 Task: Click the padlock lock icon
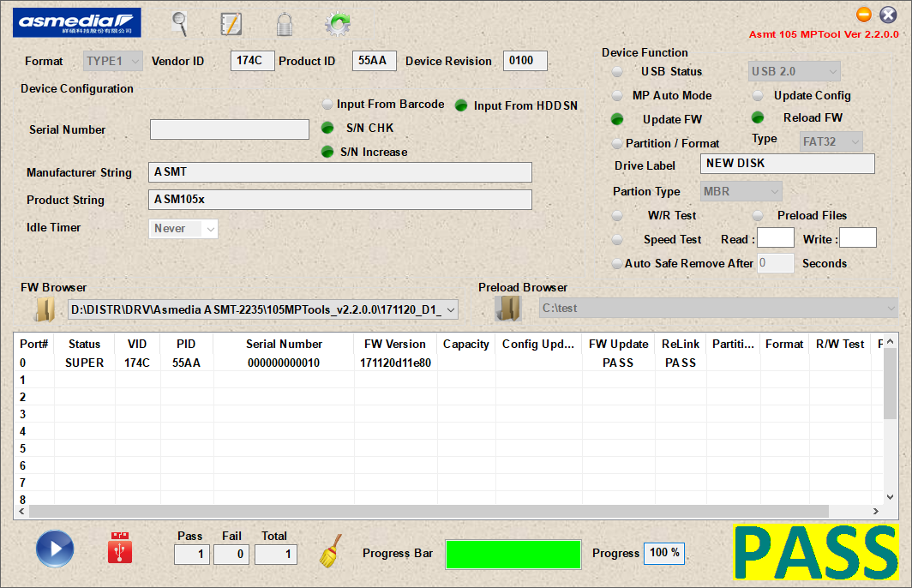pyautogui.click(x=285, y=24)
